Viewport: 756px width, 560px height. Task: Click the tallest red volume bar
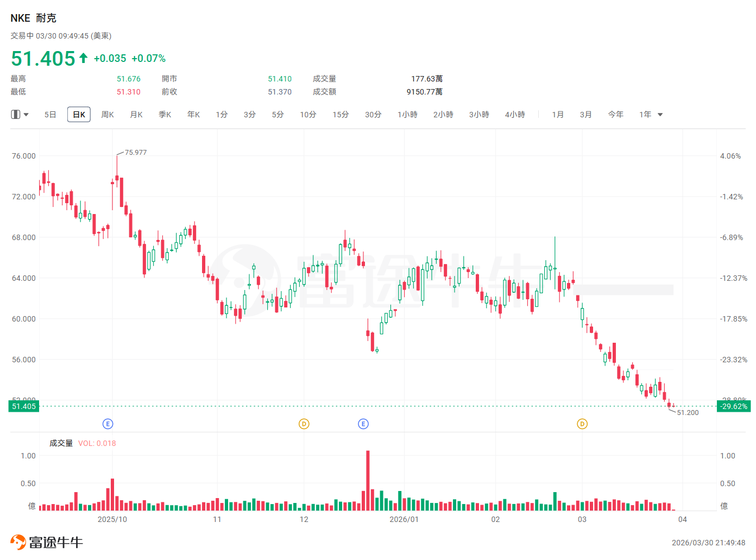point(368,481)
